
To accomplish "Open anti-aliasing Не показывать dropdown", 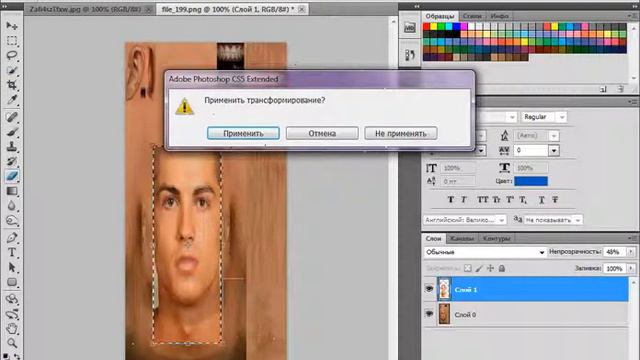I will [553, 220].
